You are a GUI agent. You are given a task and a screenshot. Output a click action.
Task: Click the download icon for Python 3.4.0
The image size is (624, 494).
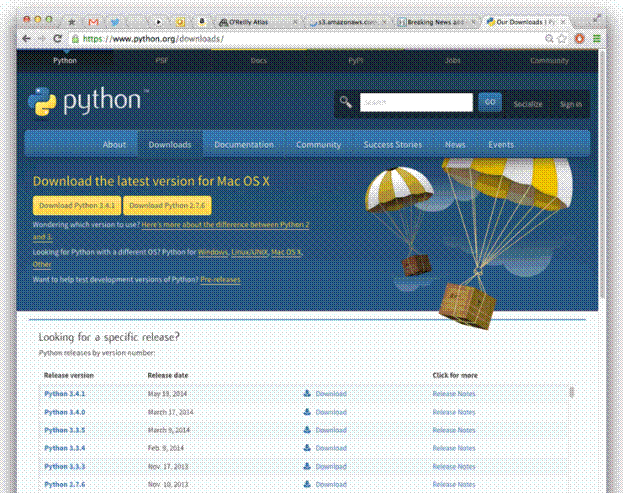pyautogui.click(x=307, y=412)
